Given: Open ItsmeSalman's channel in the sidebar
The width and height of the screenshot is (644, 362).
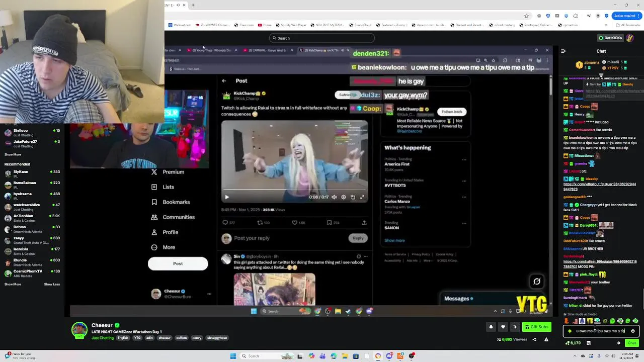Looking at the screenshot, I should 32,185.
